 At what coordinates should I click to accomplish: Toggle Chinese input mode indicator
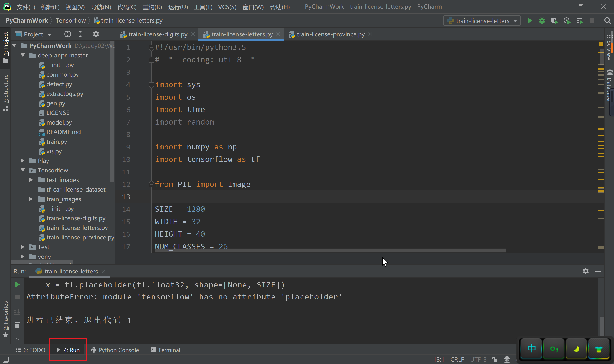(531, 348)
